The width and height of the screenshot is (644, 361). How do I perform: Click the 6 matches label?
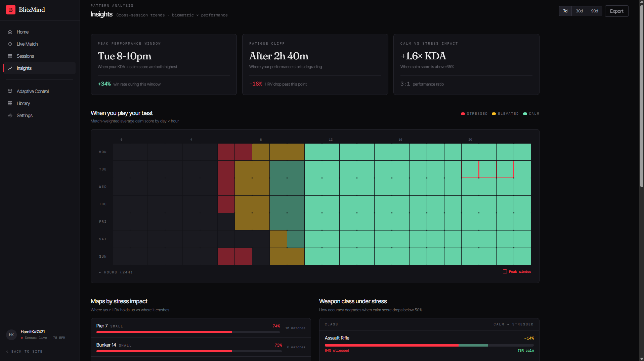(x=296, y=347)
